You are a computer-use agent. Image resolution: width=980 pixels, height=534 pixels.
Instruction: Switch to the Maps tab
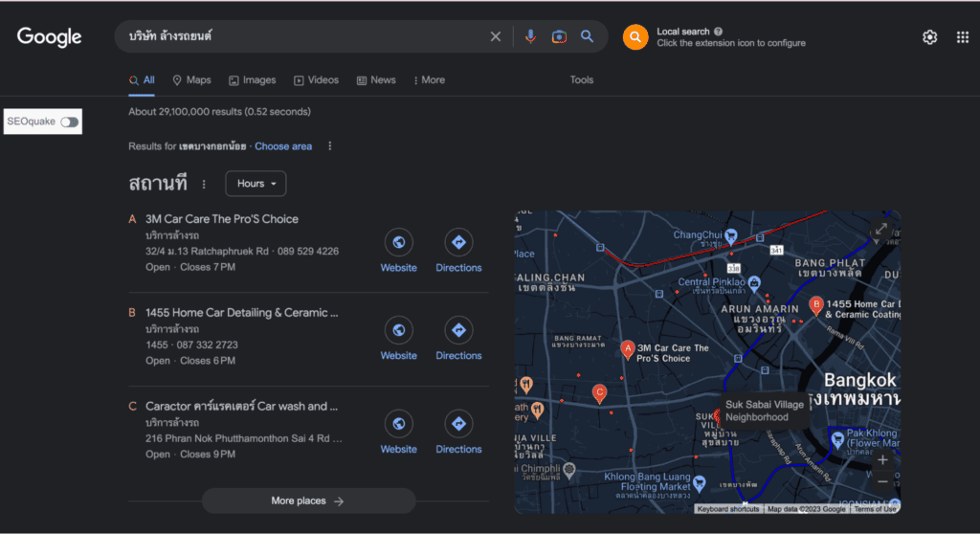[191, 80]
